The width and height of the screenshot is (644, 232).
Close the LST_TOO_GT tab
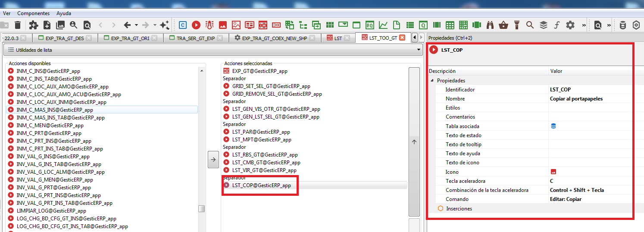402,38
